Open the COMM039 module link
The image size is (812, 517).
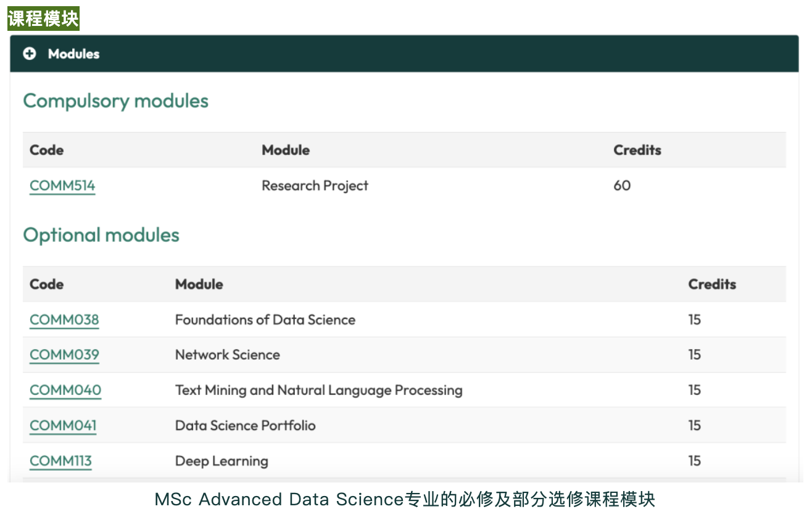64,355
